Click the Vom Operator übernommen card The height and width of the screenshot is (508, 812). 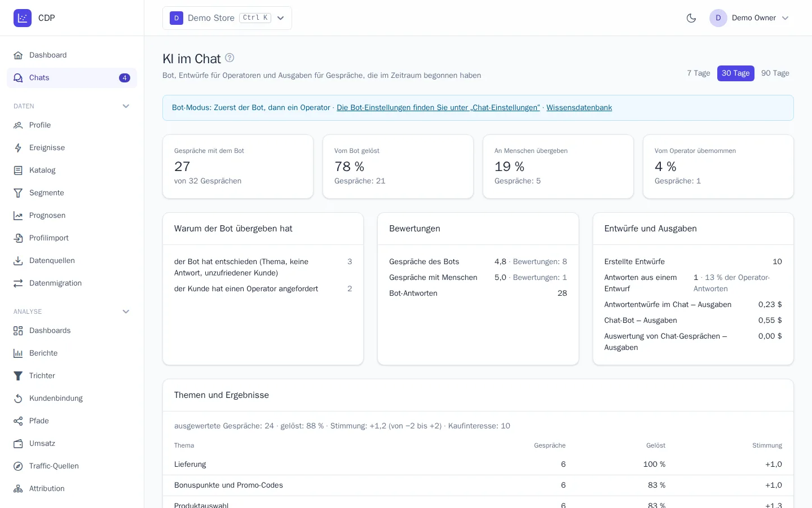point(718,167)
